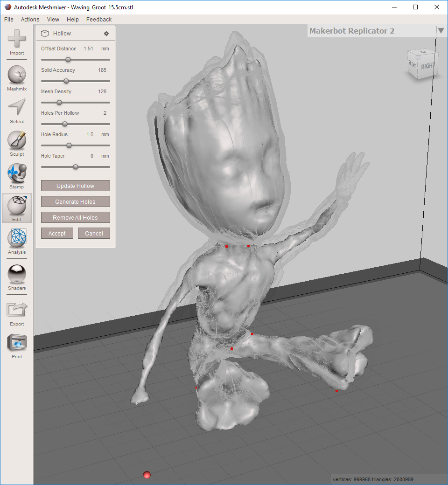Open the Meshmix panel
The image size is (448, 485).
(17, 78)
